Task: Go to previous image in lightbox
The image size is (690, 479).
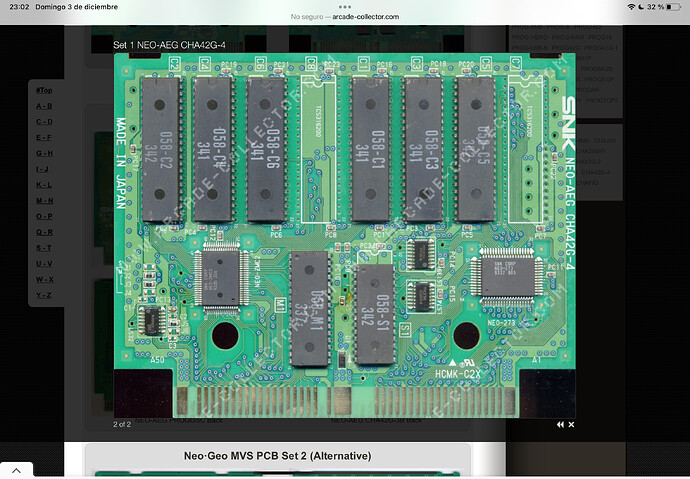Action: (x=560, y=424)
